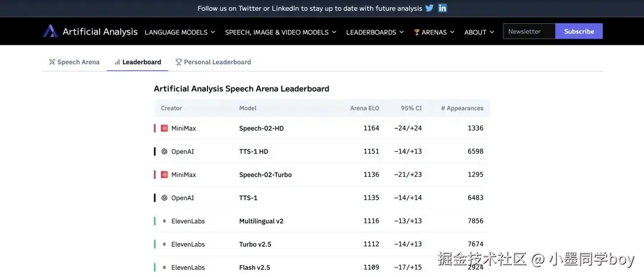Open the Personal Leaderboard tab

coord(213,62)
